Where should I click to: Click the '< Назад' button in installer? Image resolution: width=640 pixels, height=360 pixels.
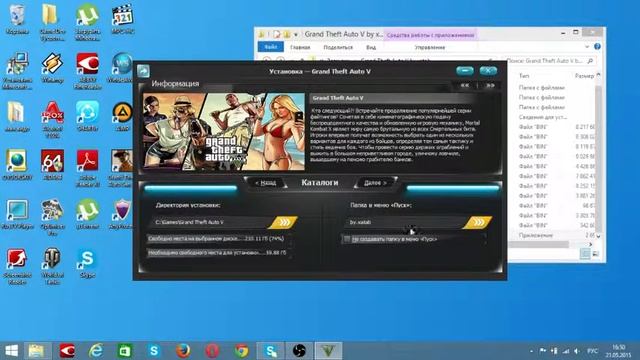(x=265, y=183)
